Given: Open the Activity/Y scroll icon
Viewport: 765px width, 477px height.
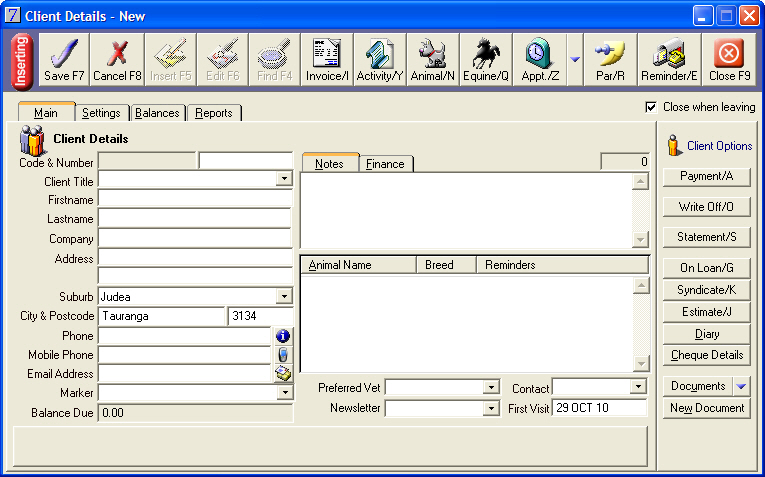Looking at the screenshot, I should (380, 60).
